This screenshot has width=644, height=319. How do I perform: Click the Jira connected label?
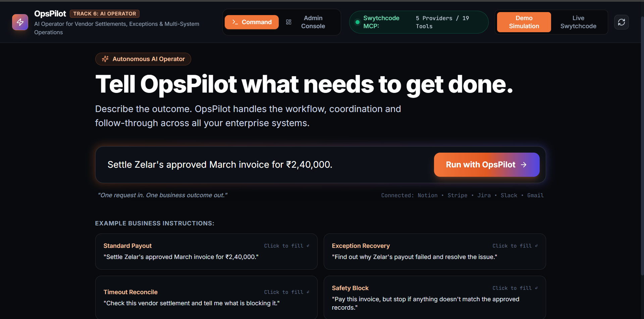pos(484,195)
